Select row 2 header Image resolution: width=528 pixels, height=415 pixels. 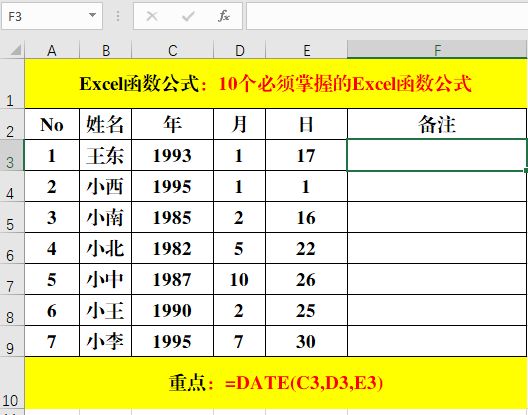(12, 124)
